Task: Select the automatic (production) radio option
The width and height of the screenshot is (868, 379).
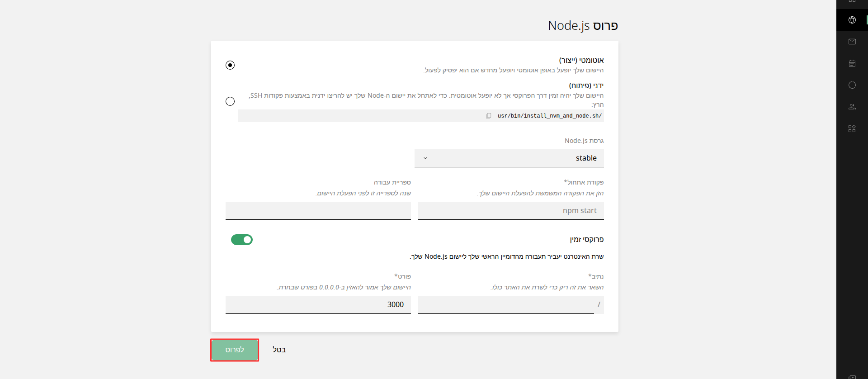Action: coord(230,65)
